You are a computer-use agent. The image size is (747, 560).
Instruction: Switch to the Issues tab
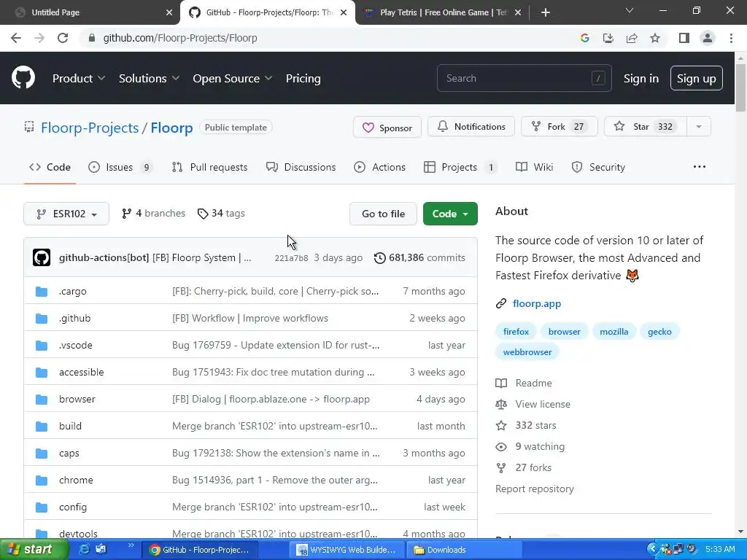pos(120,167)
